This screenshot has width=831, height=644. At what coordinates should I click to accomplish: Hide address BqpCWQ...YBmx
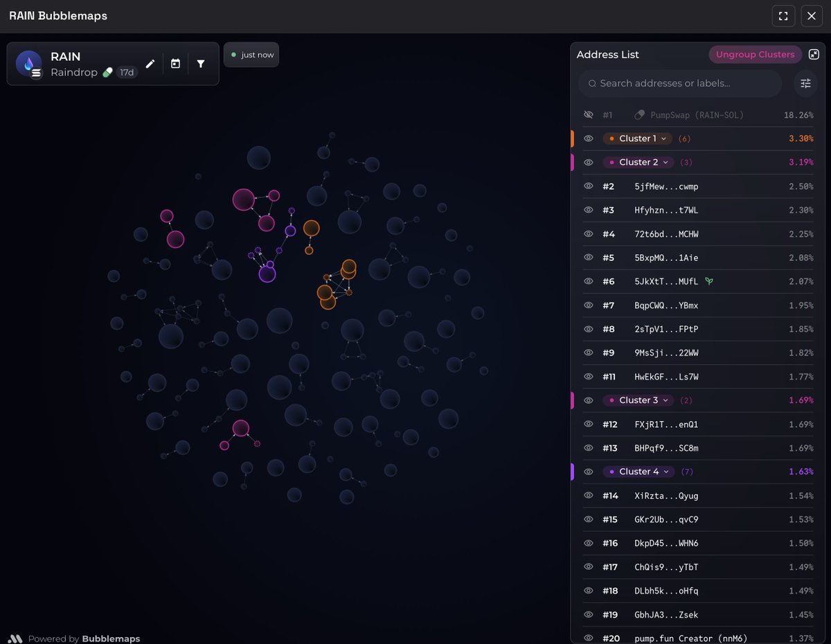click(589, 305)
